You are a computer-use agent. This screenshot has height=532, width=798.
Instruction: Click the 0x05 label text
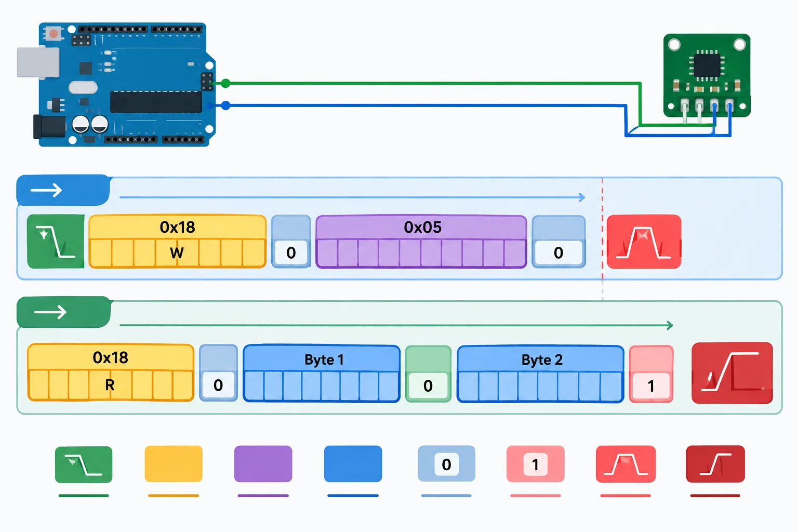(422, 227)
